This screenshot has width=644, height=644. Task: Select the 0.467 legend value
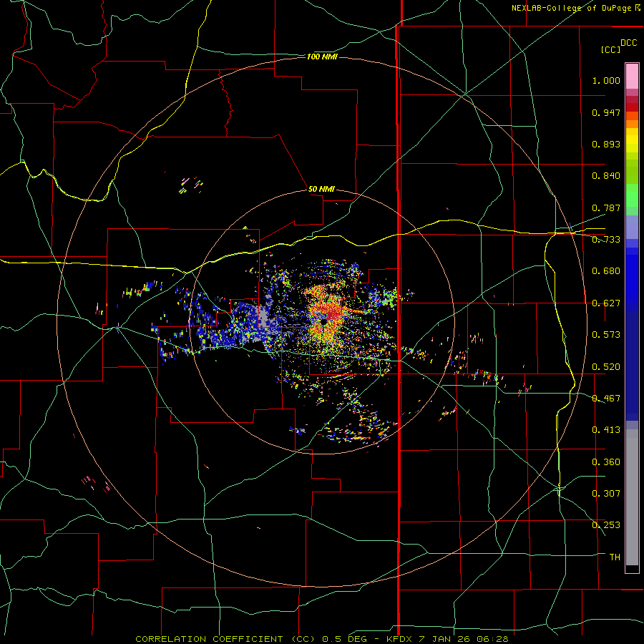click(606, 398)
